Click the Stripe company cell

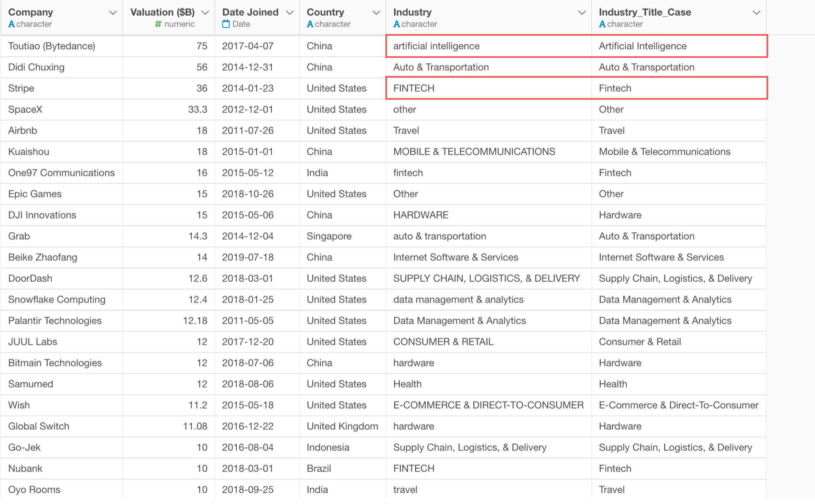(62, 88)
